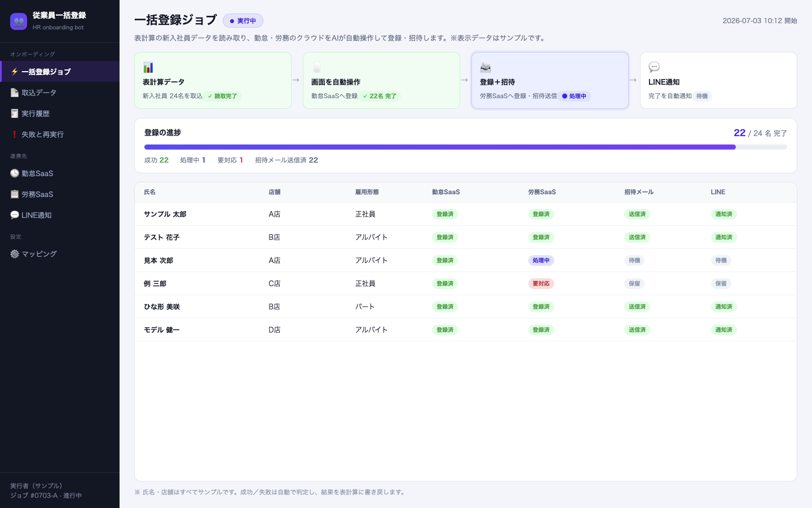The width and height of the screenshot is (812, 508).
Task: Click the 成功 22 progress stat
Action: 156,160
